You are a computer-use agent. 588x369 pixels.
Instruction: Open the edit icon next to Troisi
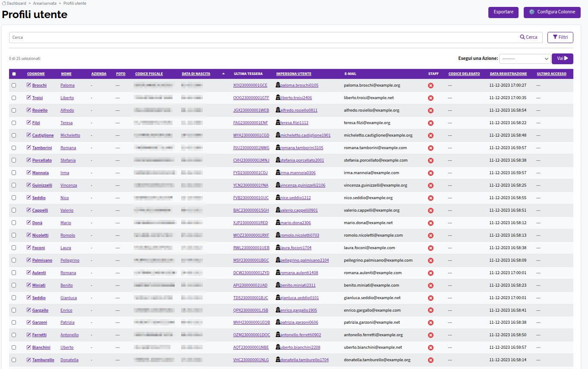[x=29, y=98]
